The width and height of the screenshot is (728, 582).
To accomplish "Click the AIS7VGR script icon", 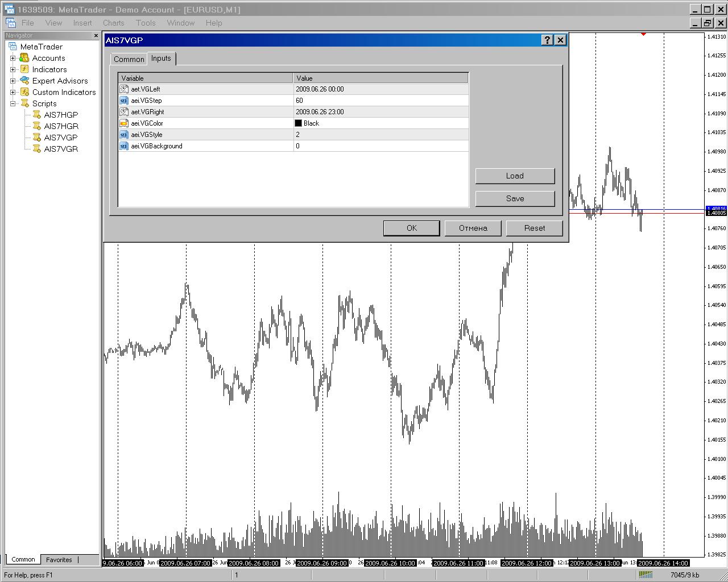I will tap(36, 149).
